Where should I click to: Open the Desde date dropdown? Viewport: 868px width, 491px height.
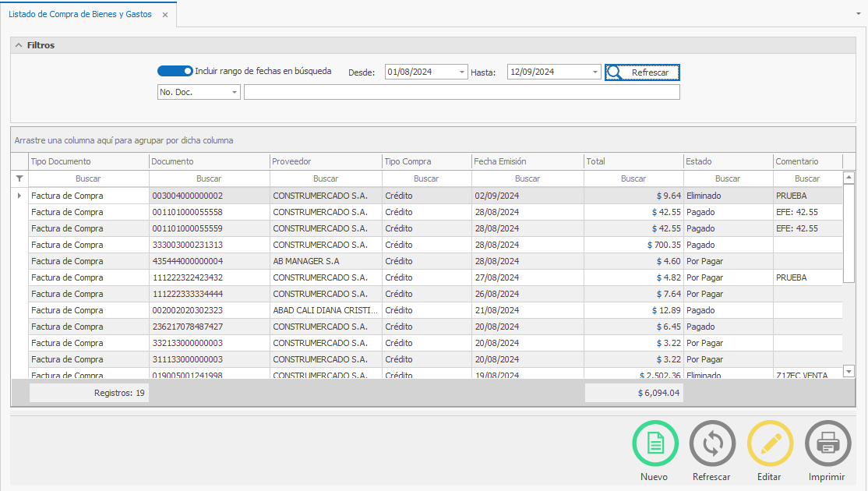tap(462, 72)
